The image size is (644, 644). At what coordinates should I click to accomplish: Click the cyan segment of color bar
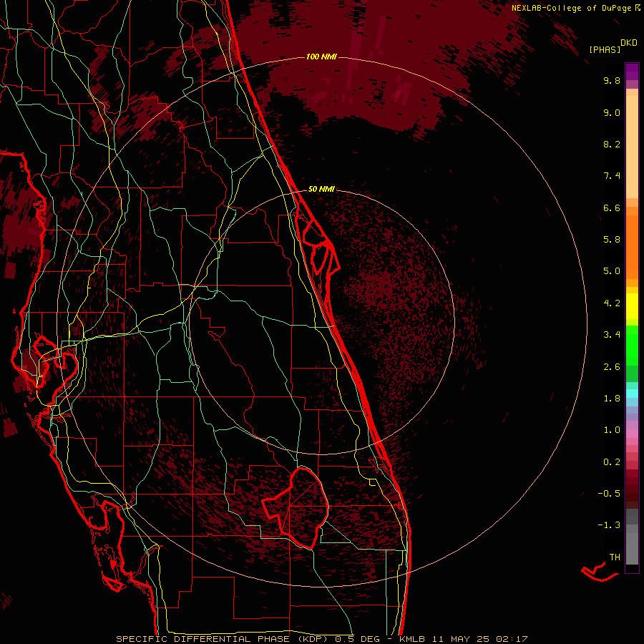coord(632,394)
